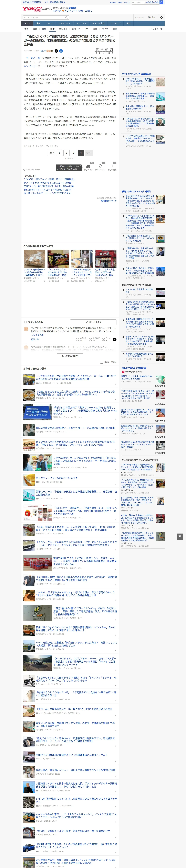
Task: Open the マイページ link
Action: pos(139,18)
